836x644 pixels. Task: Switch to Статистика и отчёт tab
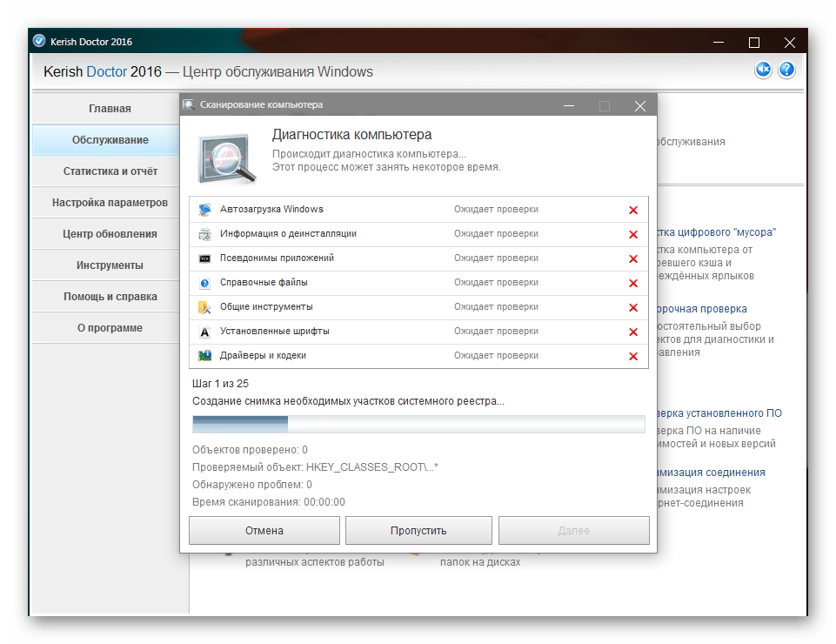point(110,171)
